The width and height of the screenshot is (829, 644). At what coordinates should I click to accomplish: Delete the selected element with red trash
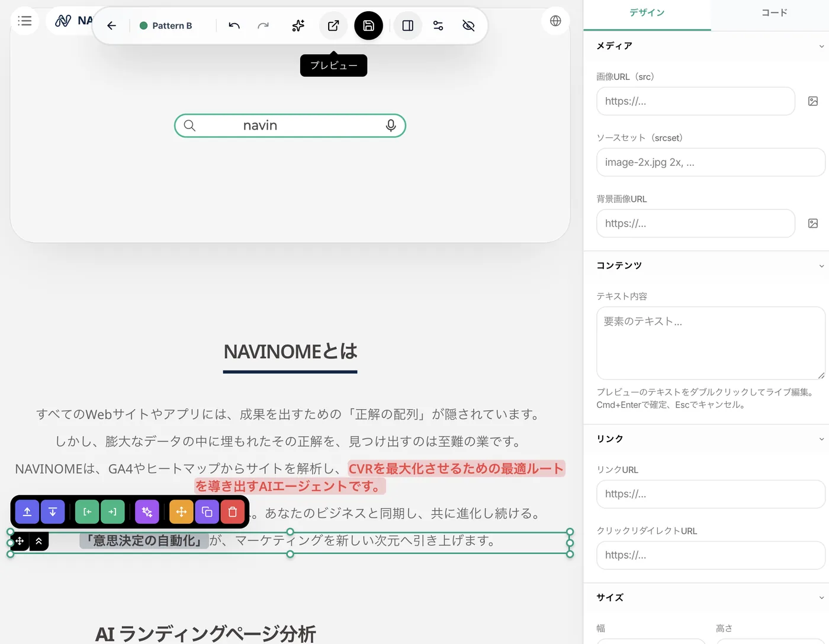click(x=233, y=512)
